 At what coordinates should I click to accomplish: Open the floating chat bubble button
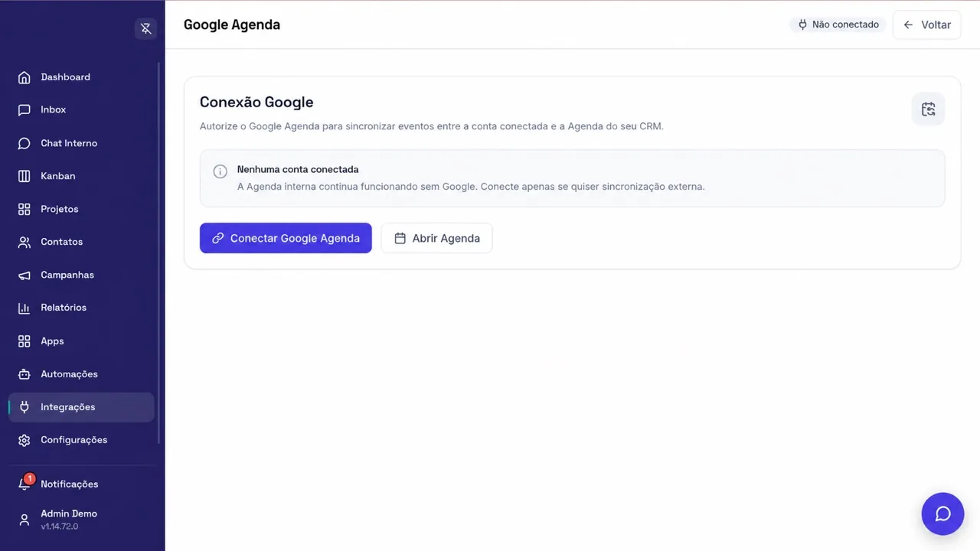pos(942,514)
